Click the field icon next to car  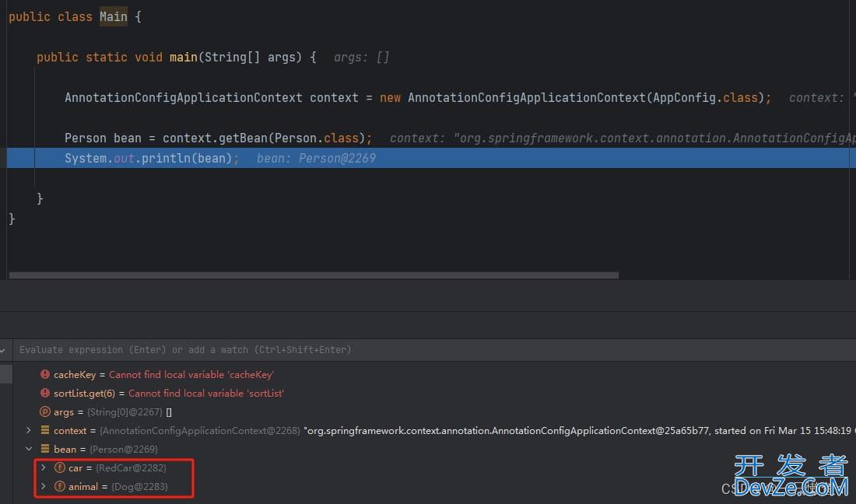point(60,468)
